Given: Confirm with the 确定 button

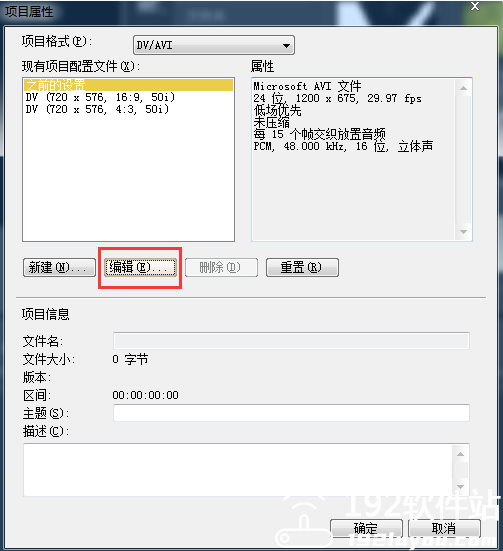Looking at the screenshot, I should pyautogui.click(x=366, y=528).
